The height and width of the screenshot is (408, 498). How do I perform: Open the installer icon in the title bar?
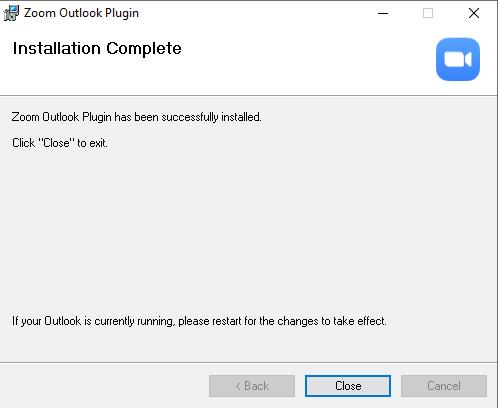[x=11, y=13]
